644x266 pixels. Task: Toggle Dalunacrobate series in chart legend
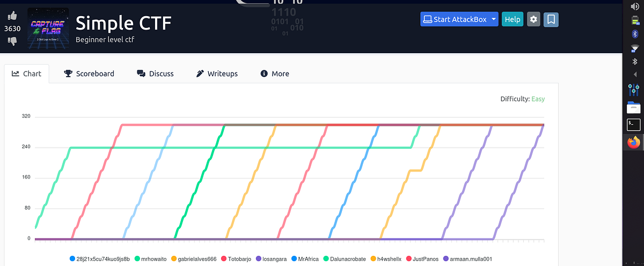tap(346, 258)
